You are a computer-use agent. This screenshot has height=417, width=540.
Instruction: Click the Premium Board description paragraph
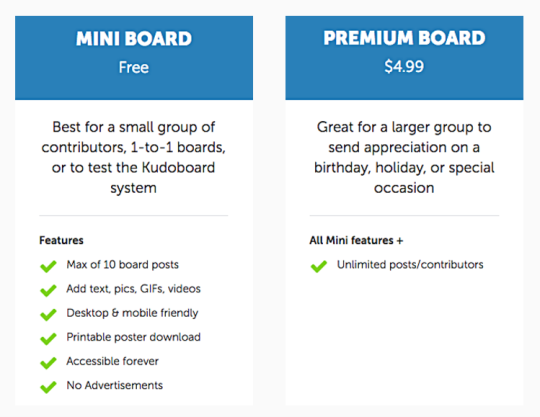click(x=404, y=157)
